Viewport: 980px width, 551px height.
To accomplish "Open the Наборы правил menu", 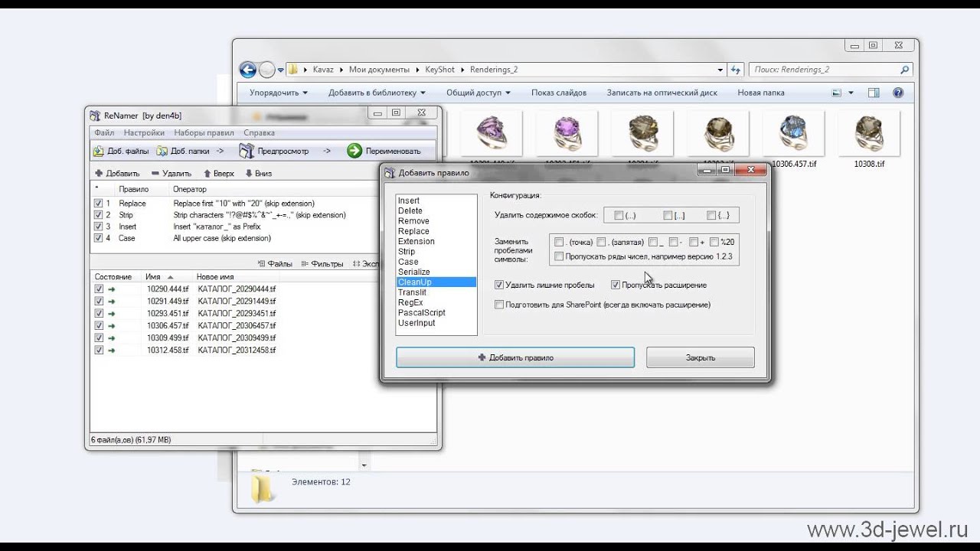I will (204, 132).
